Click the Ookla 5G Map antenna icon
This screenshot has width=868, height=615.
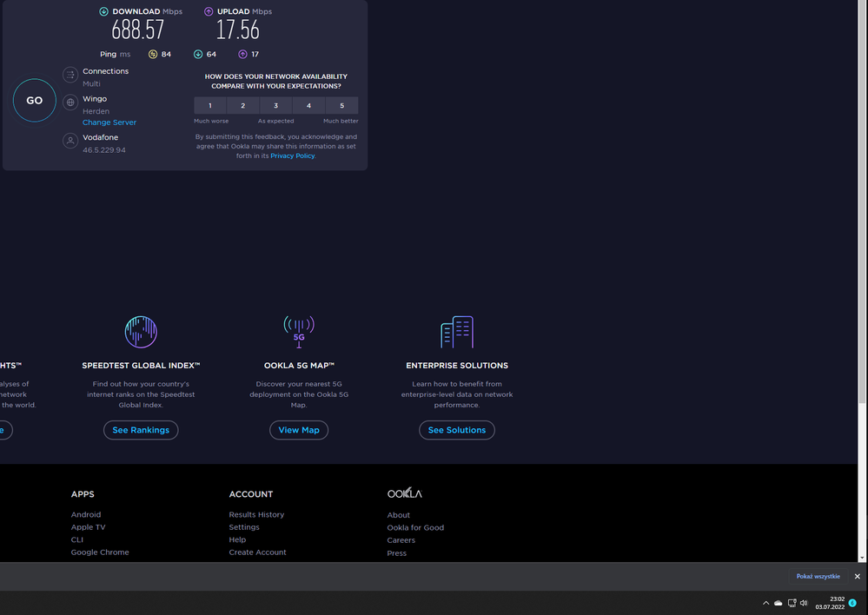click(299, 332)
